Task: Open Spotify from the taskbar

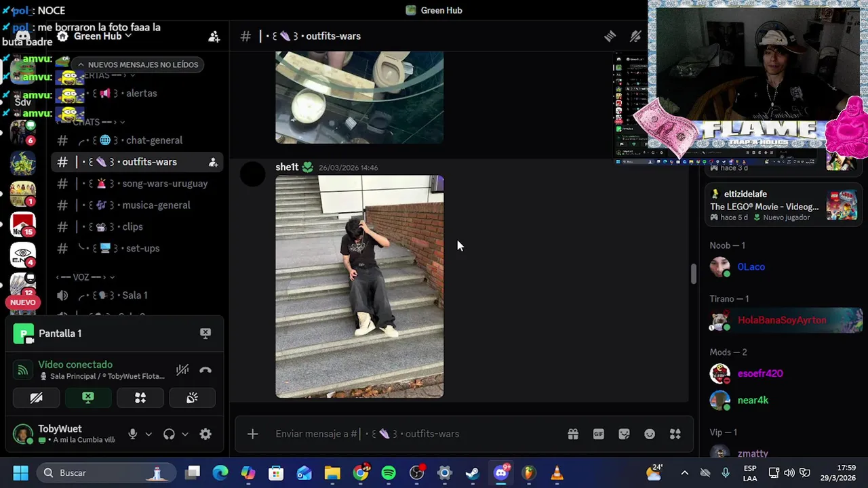Action: point(389,472)
